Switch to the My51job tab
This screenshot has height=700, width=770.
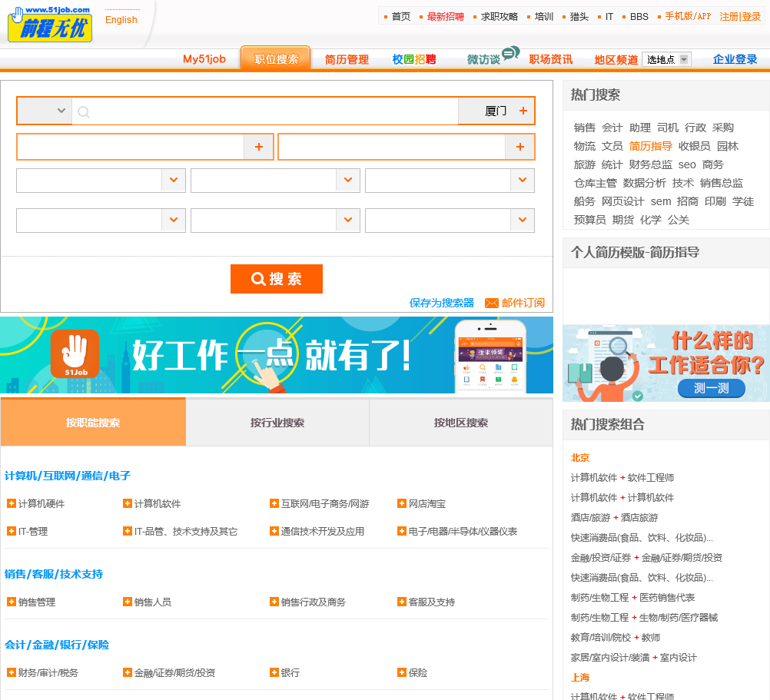coord(204,59)
